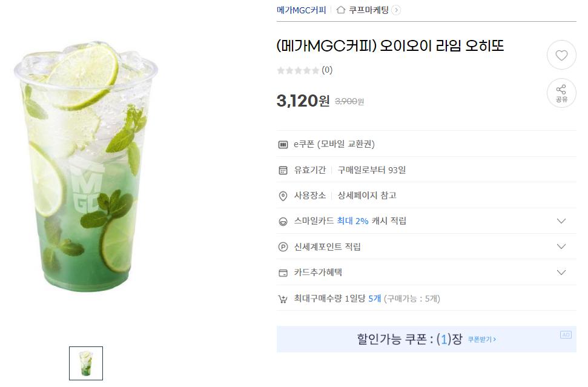Expand the 신세계포인트 적립 section
Image resolution: width=588 pixels, height=387 pixels.
(x=561, y=246)
